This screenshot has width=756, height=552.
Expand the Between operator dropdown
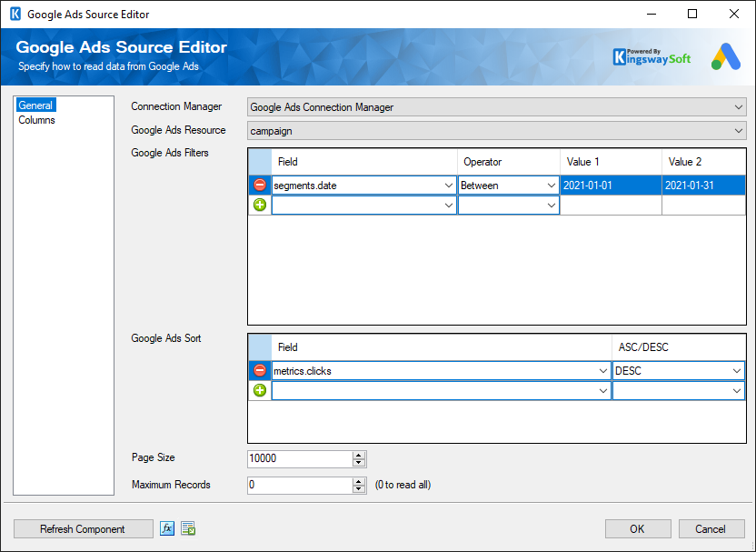(x=551, y=186)
